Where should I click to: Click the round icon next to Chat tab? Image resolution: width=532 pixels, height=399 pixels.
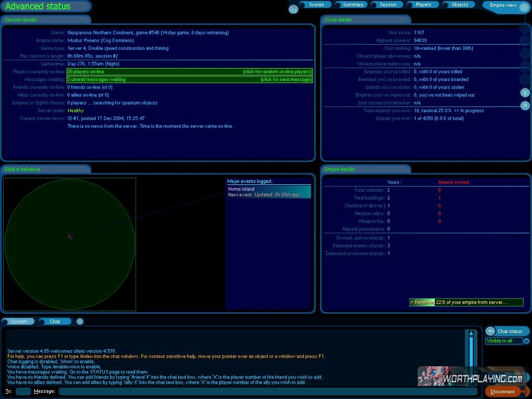pos(80,322)
